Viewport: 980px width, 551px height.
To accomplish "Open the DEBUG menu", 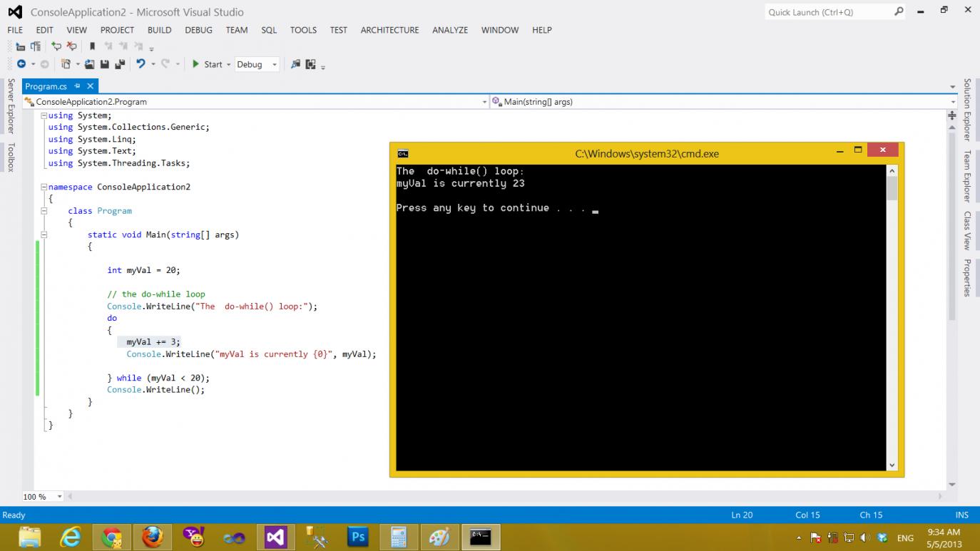I will [x=198, y=30].
